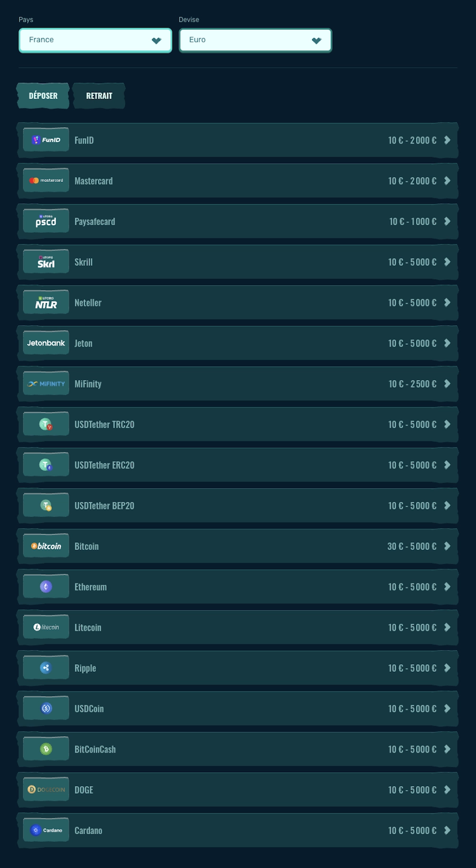Image resolution: width=476 pixels, height=868 pixels.
Task: Click the Skrill logo icon
Action: [x=46, y=262]
